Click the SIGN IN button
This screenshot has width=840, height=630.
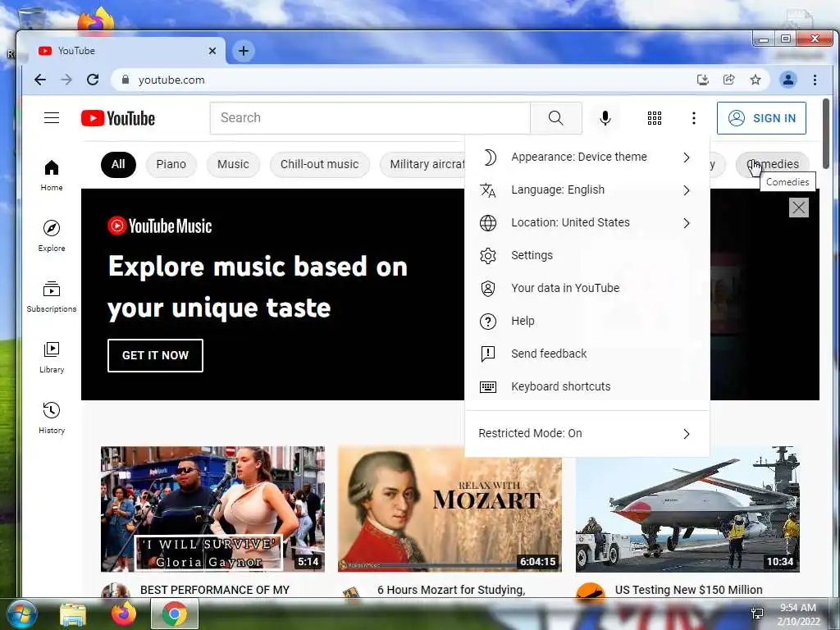click(x=761, y=118)
